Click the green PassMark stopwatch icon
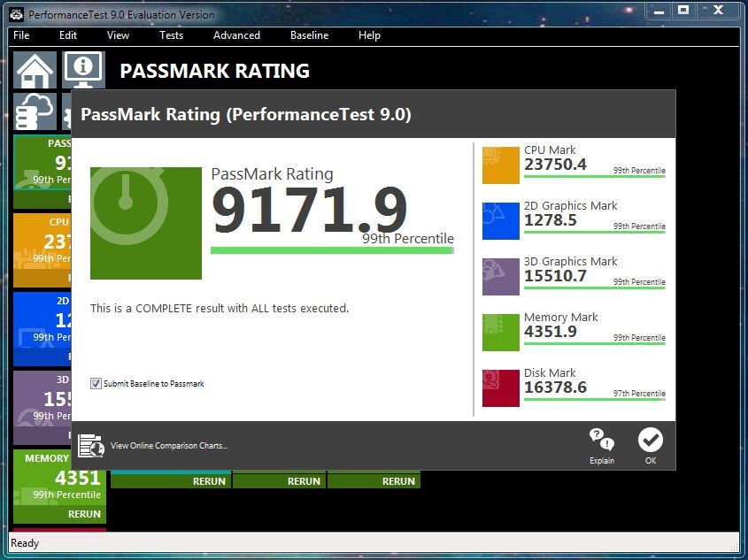The width and height of the screenshot is (748, 560). 146,223
